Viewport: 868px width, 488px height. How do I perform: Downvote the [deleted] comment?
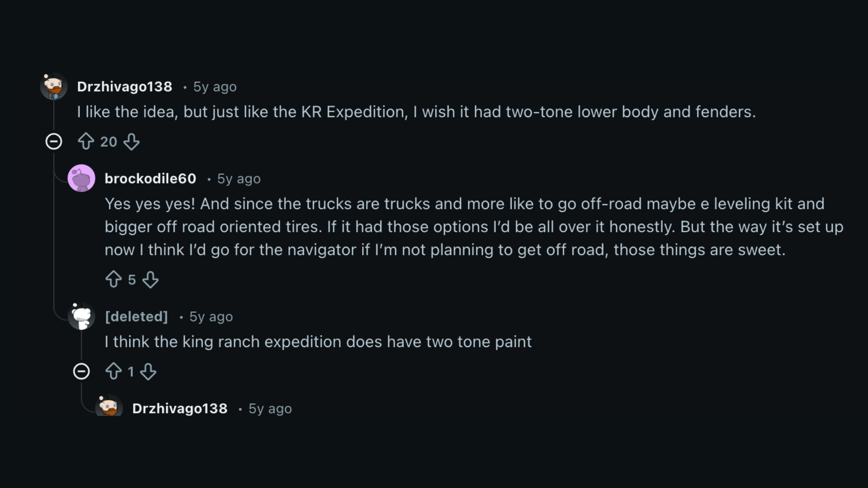(x=149, y=371)
